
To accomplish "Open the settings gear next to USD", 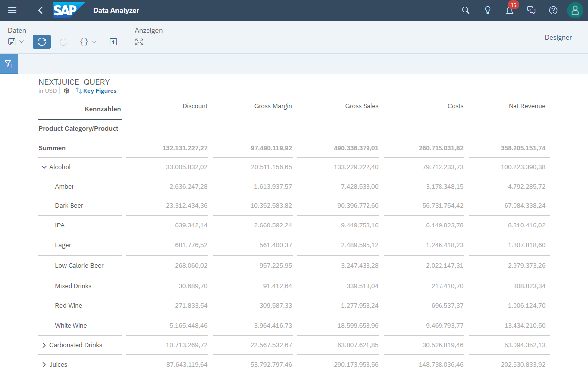I will coord(66,91).
